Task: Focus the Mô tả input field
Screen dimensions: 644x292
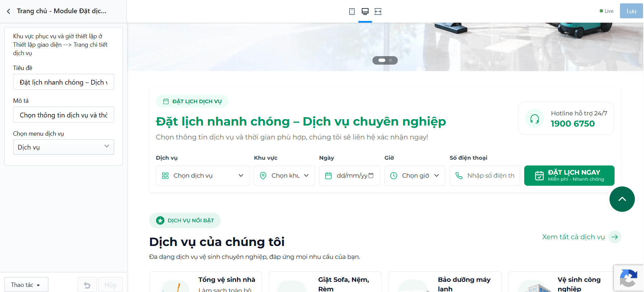Action: [x=64, y=115]
